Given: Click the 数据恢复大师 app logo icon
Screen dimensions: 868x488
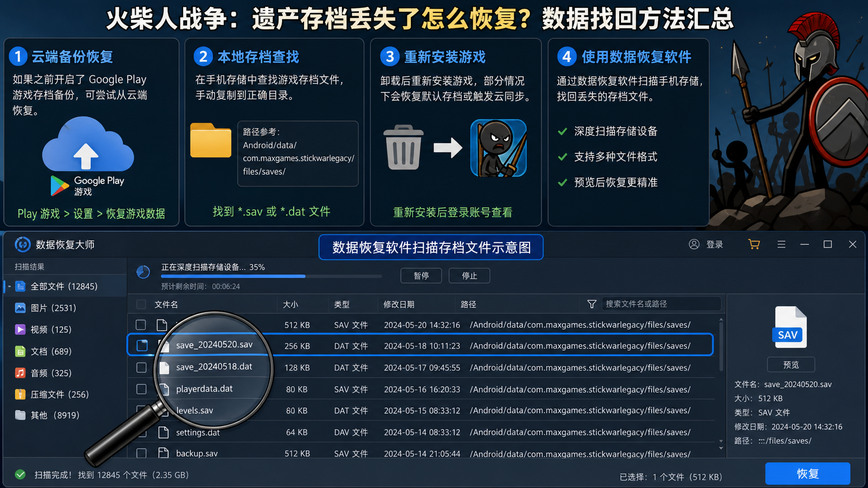Looking at the screenshot, I should [23, 245].
